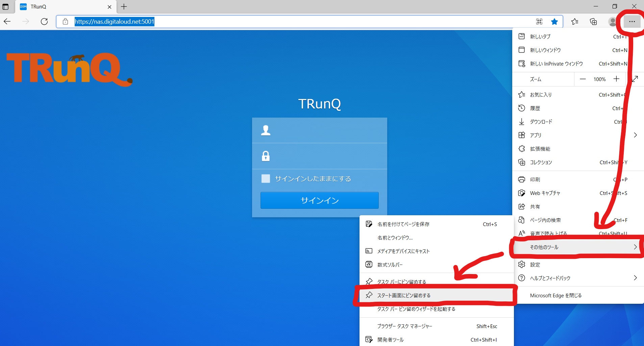The image size is (644, 346).
Task: Open お気に入り from the menu
Action: point(578,95)
